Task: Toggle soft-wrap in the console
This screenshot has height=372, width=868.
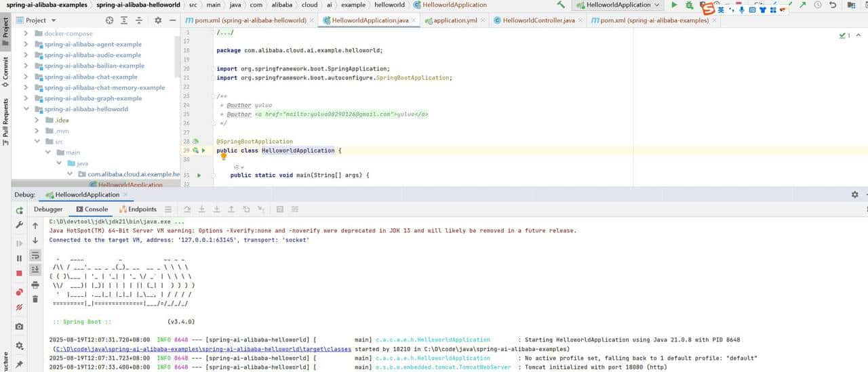Action: click(x=35, y=255)
